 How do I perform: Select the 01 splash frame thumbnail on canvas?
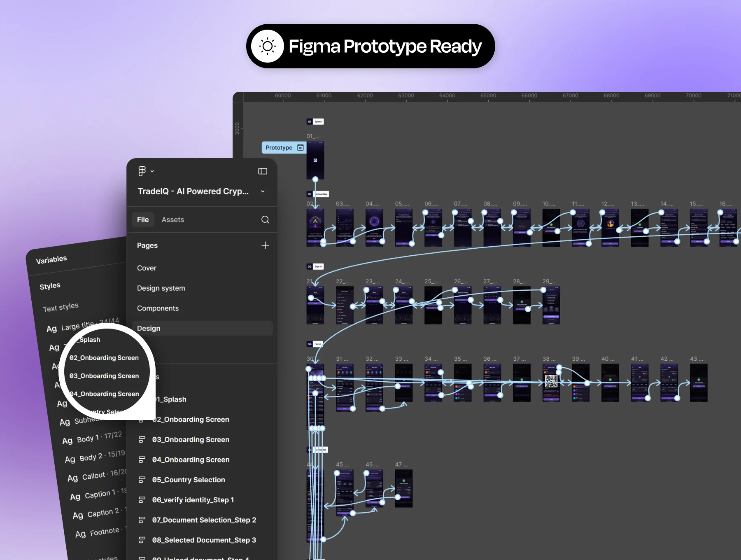[315, 161]
